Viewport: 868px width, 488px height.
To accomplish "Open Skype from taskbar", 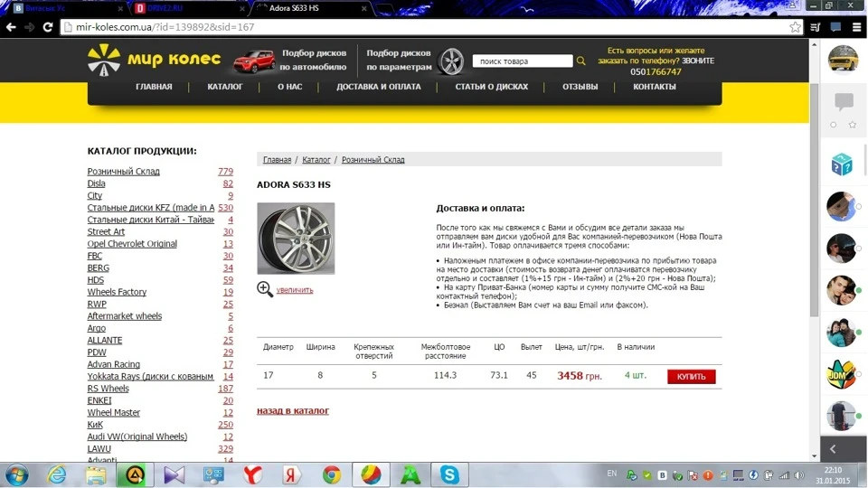I will coord(449,475).
